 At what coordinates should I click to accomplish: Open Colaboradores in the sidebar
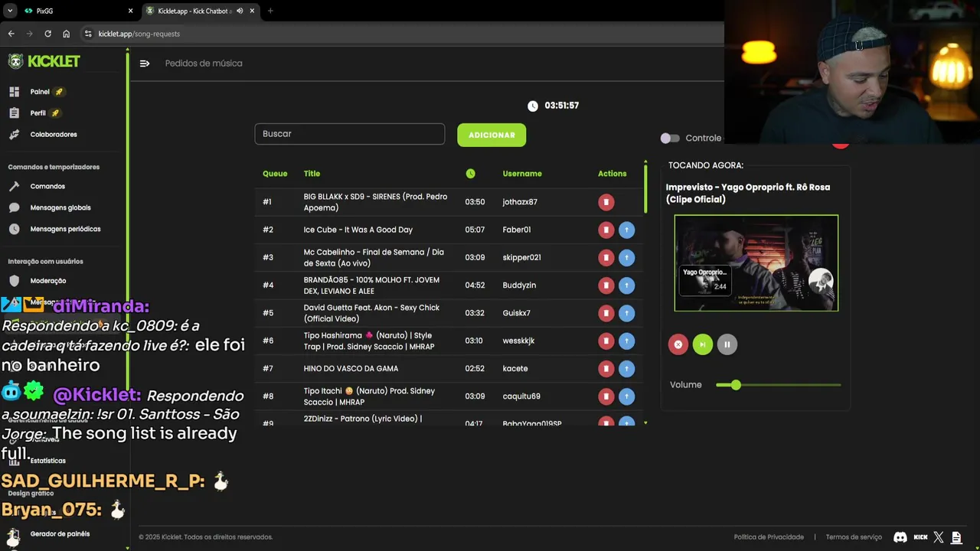[43, 135]
